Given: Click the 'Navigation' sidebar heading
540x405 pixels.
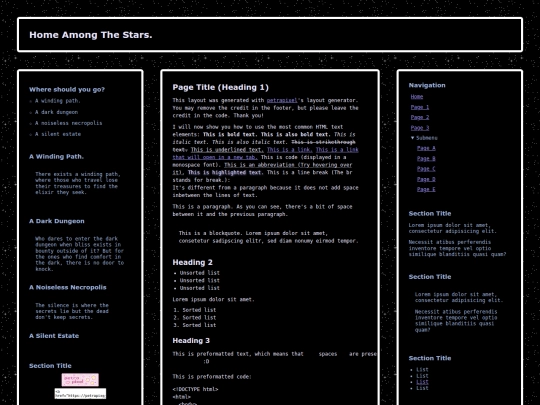Looking at the screenshot, I should pyautogui.click(x=427, y=85).
